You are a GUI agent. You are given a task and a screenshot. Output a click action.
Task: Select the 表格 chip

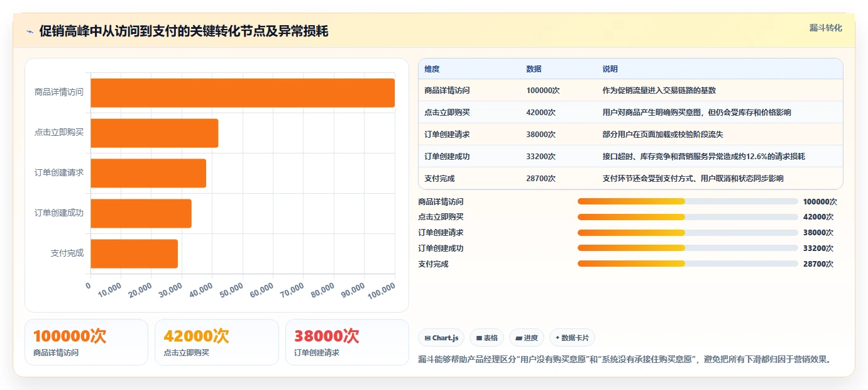tap(487, 338)
